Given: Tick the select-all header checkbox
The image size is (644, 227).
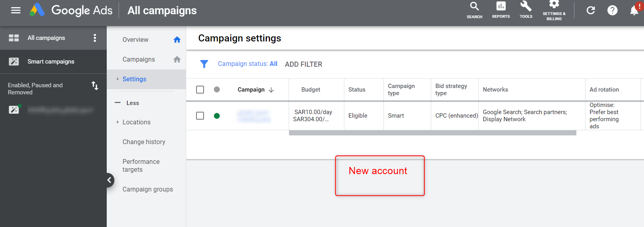Looking at the screenshot, I should tap(200, 90).
